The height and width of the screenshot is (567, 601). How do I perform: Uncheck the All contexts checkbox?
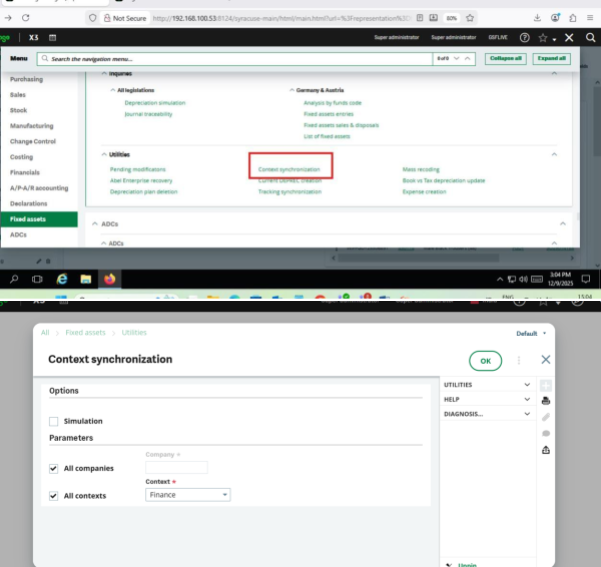[54, 495]
